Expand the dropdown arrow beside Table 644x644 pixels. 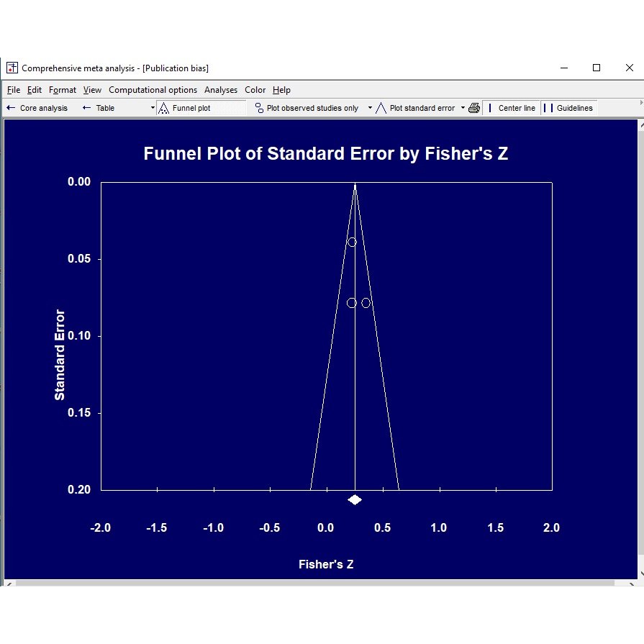153,108
